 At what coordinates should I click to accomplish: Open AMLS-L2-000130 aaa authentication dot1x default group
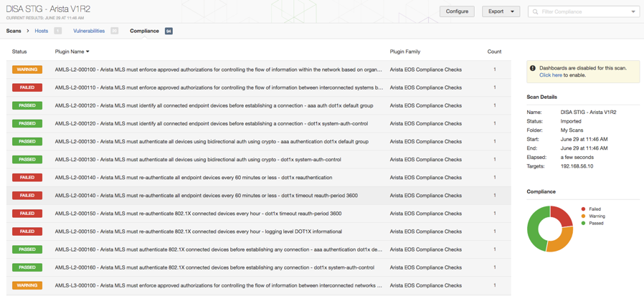point(212,142)
